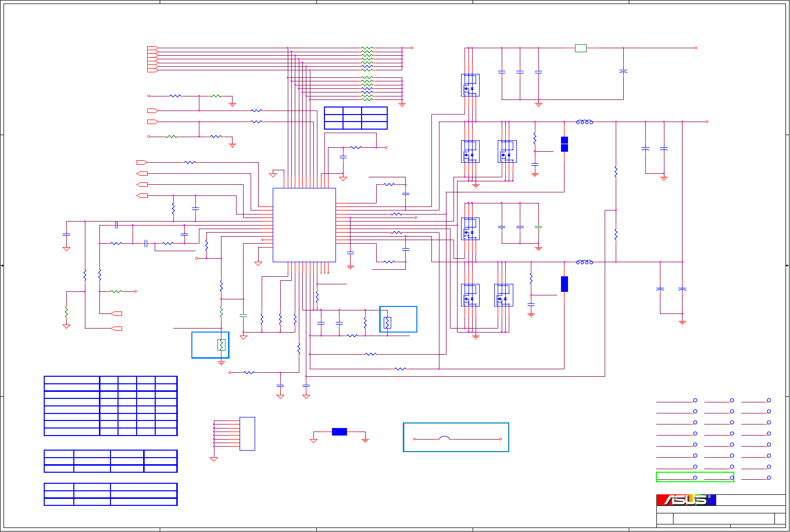
Task: Select the bottom-most single MOSFET in left column
Action: click(470, 295)
